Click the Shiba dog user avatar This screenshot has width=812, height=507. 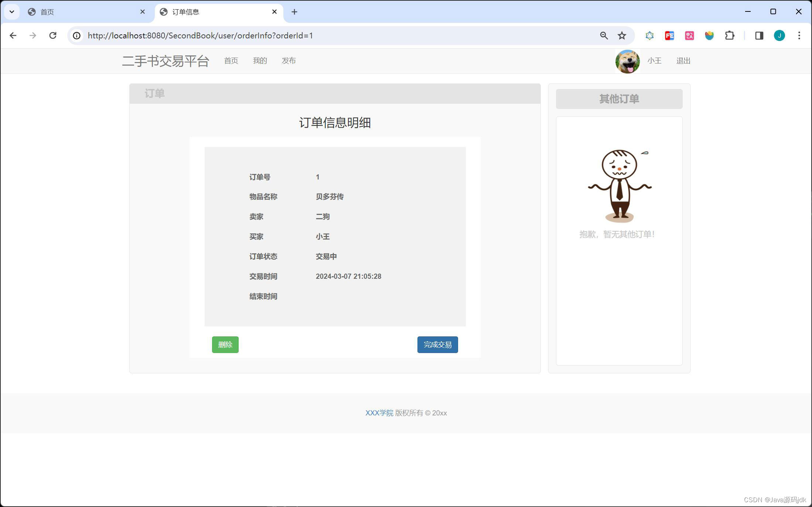627,61
